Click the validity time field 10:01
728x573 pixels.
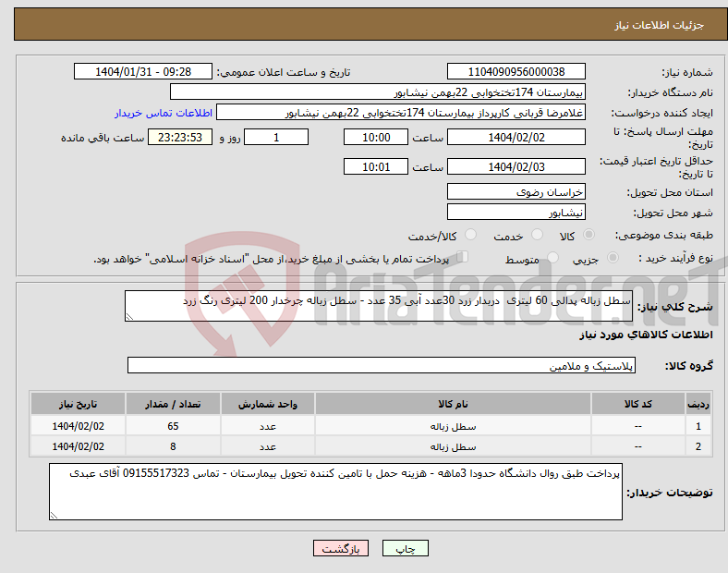point(376,166)
